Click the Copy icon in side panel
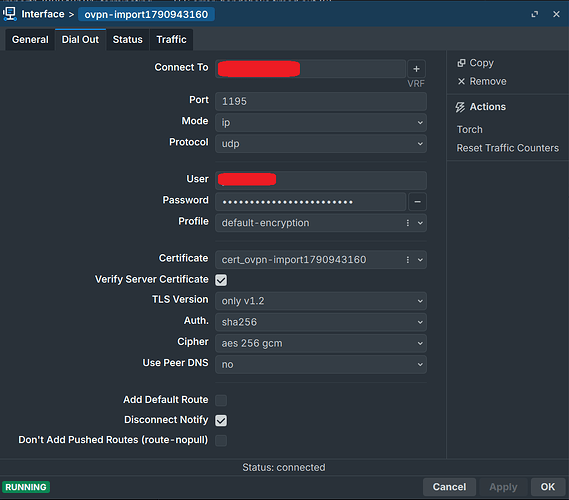 click(x=461, y=63)
